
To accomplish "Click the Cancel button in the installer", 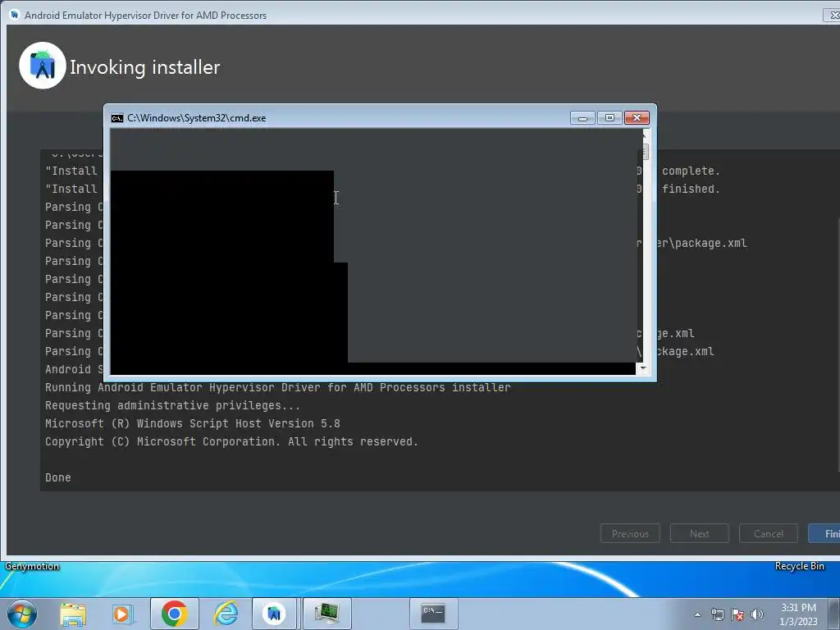I will click(768, 533).
